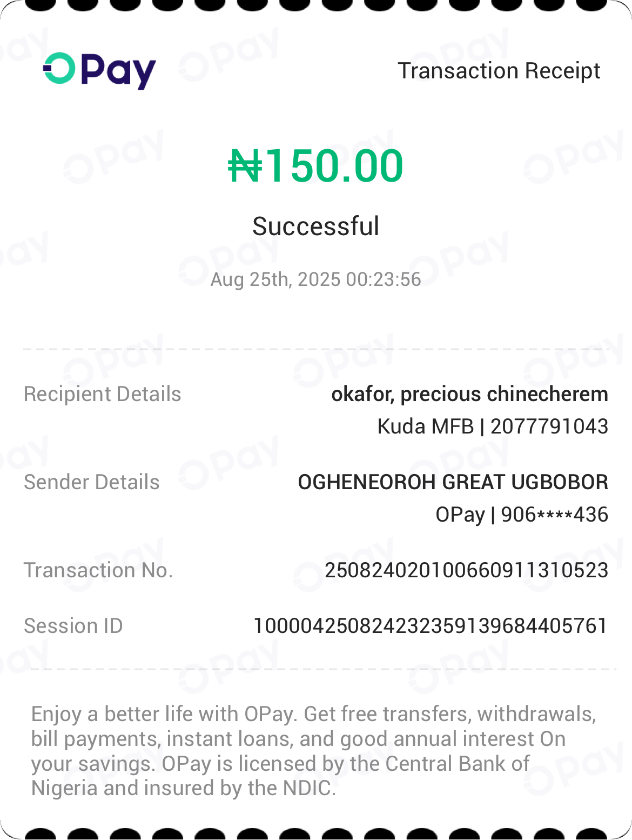Image resolution: width=632 pixels, height=840 pixels.
Task: Select recipient name okafor, precious chinecherem
Action: (469, 394)
